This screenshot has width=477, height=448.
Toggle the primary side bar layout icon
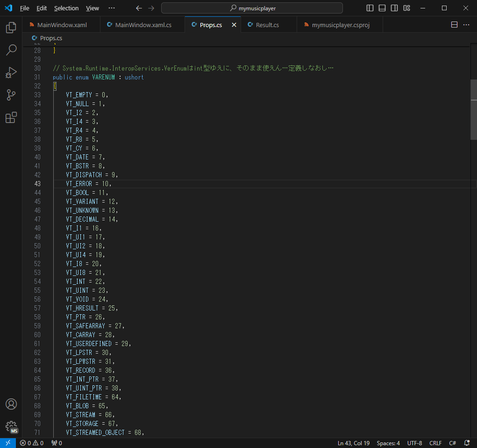[x=370, y=8]
